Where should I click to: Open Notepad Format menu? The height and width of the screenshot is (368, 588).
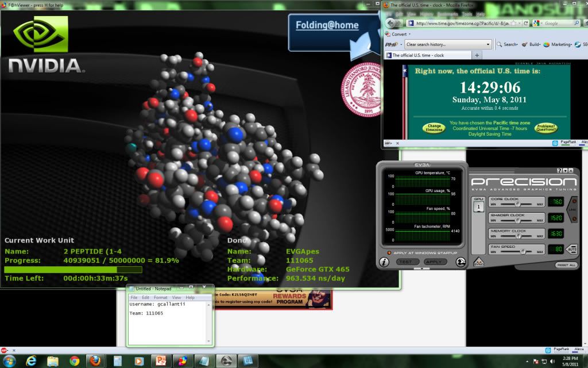[160, 297]
